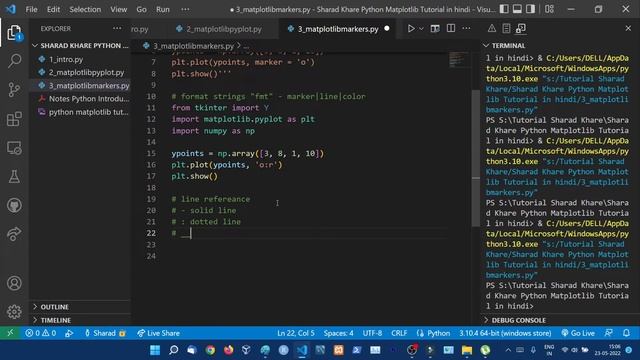The height and width of the screenshot is (360, 640).
Task: Toggle the primary side bar layout
Action: [x=504, y=9]
